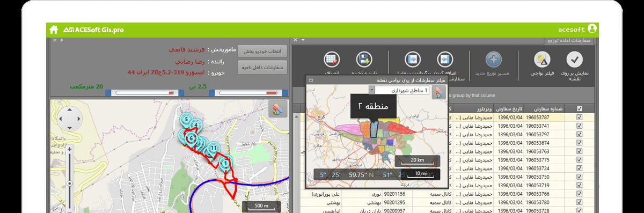
Task: Select map marker number 4
Action: [196, 126]
